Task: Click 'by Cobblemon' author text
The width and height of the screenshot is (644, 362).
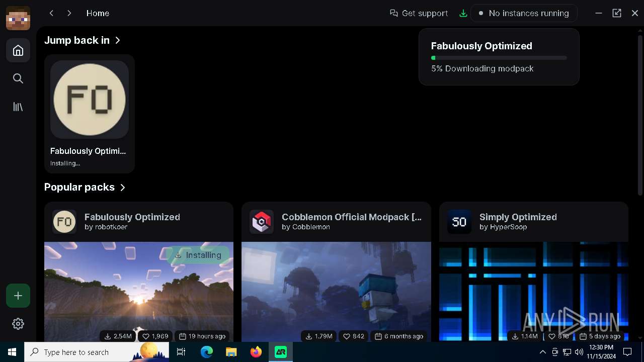Action: tap(306, 227)
